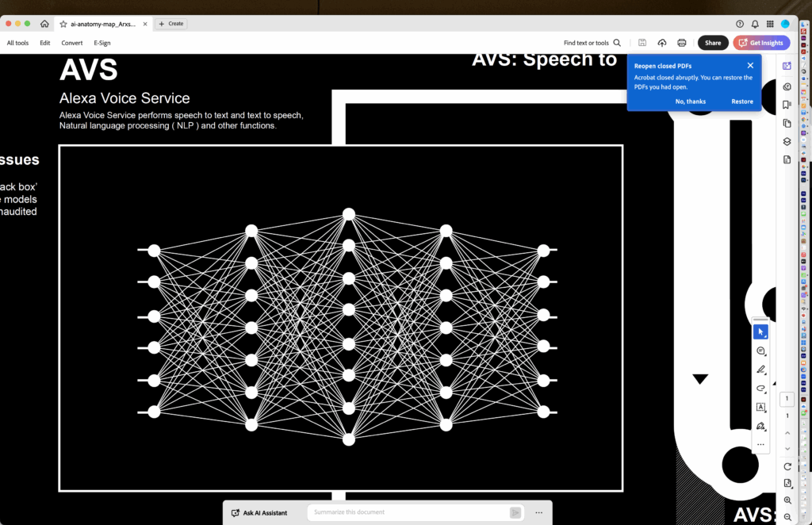The height and width of the screenshot is (525, 812).
Task: Open the E-Sign menu
Action: coord(102,43)
